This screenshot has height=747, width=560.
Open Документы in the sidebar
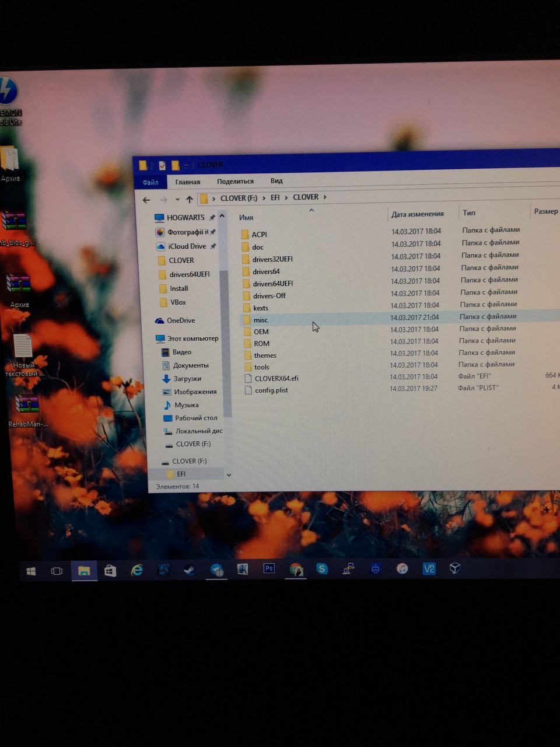[x=191, y=365]
